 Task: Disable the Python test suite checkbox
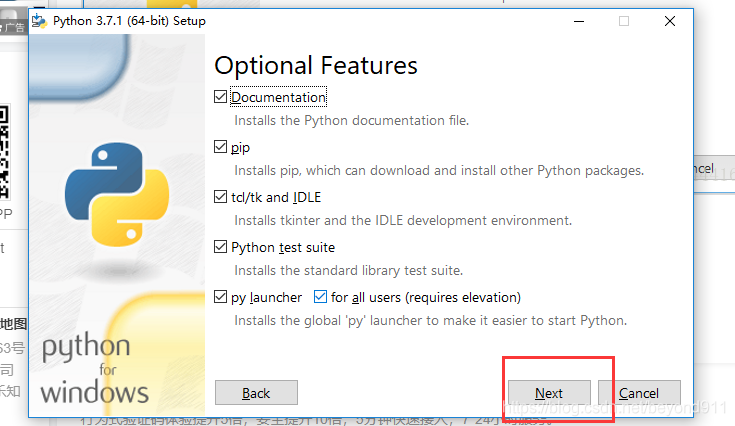click(x=220, y=247)
